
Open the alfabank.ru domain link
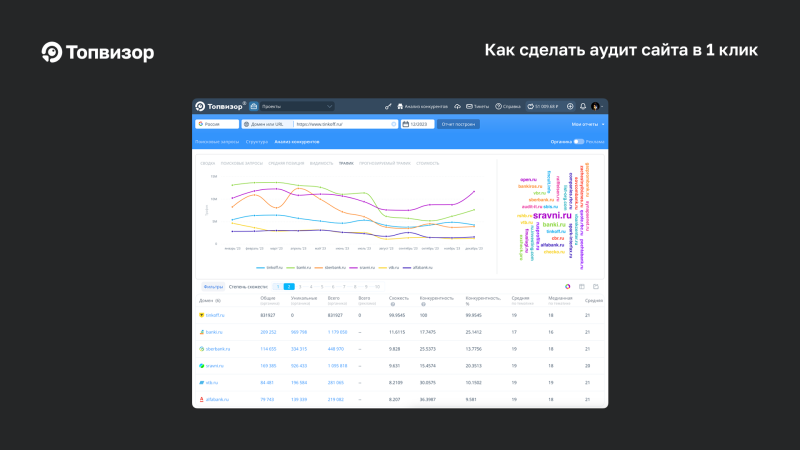(x=217, y=399)
